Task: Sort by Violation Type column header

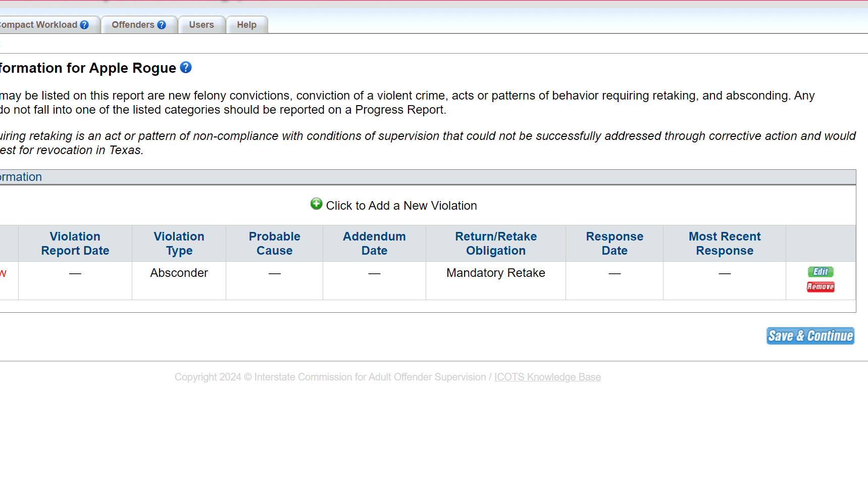Action: [179, 244]
